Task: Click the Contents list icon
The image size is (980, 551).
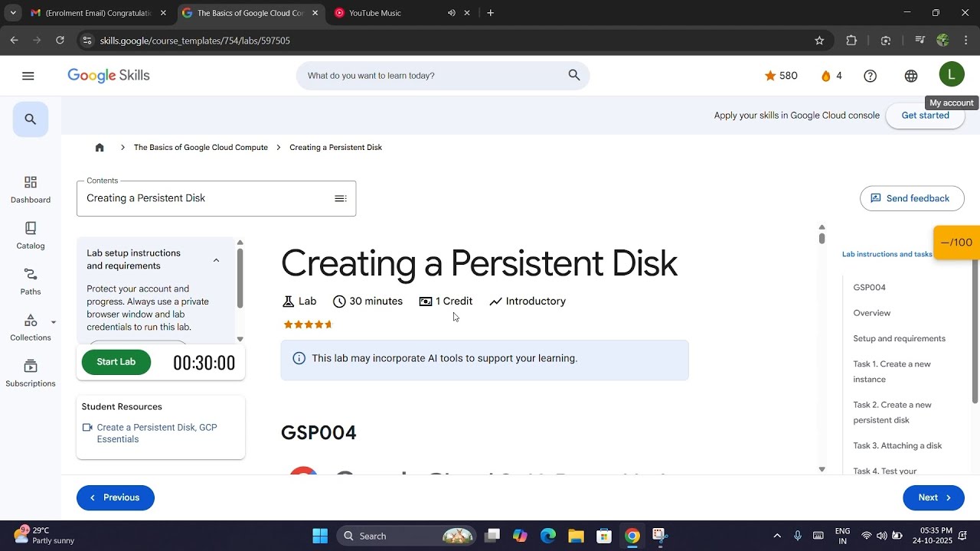Action: coord(341,198)
